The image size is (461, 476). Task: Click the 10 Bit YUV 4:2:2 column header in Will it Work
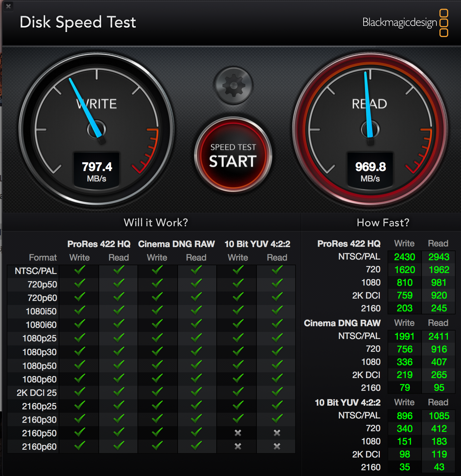pos(257,244)
